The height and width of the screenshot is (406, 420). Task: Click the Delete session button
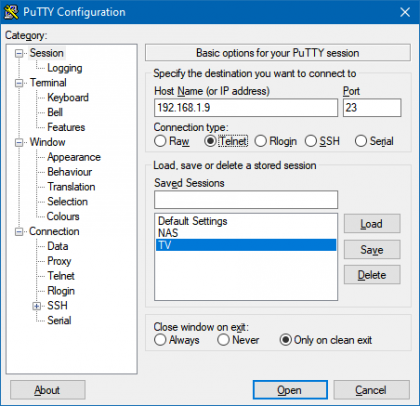(x=372, y=275)
